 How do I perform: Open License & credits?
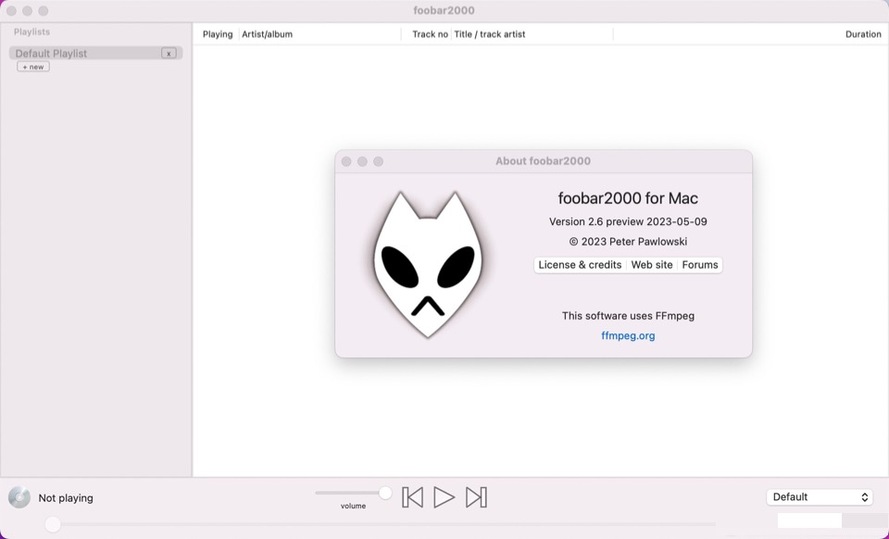coord(580,265)
